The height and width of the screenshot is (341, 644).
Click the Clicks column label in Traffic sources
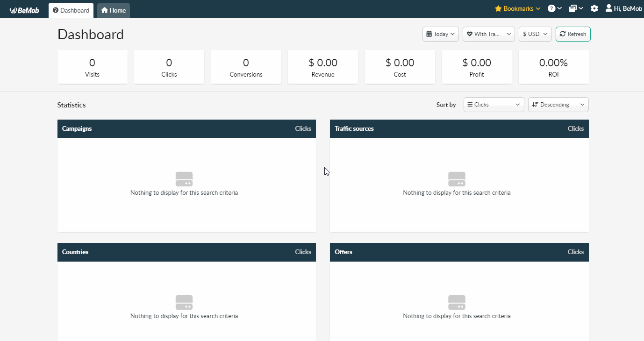[576, 129]
